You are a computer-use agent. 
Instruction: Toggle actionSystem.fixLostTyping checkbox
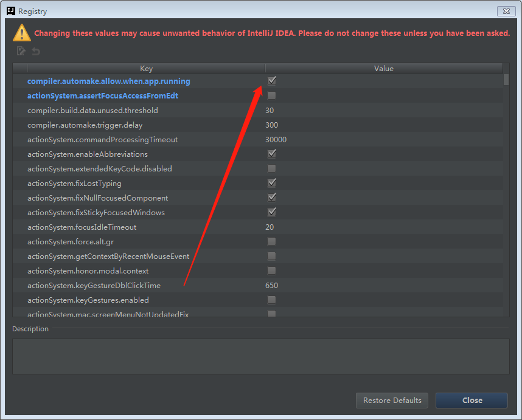(272, 183)
